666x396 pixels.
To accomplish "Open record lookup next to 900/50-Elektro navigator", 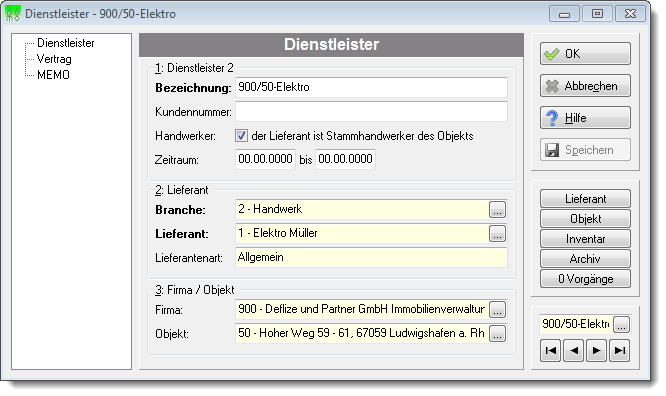I will 621,325.
